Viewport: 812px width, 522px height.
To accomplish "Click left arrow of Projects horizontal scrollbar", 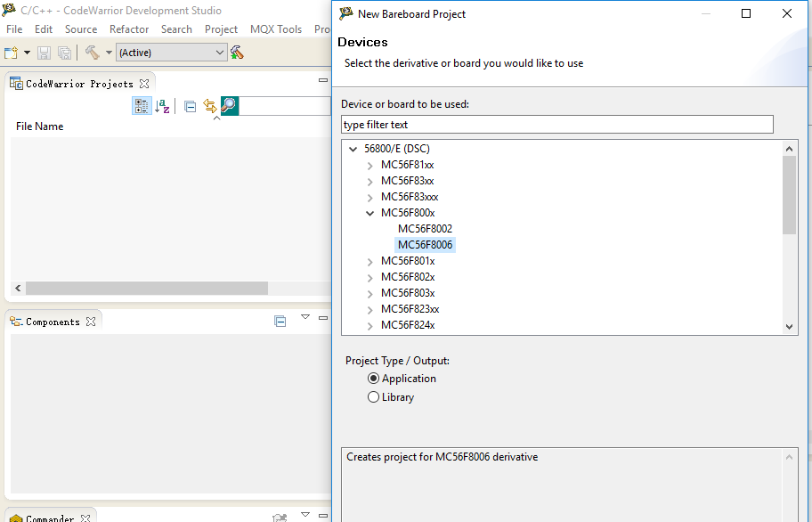I will coord(18,288).
